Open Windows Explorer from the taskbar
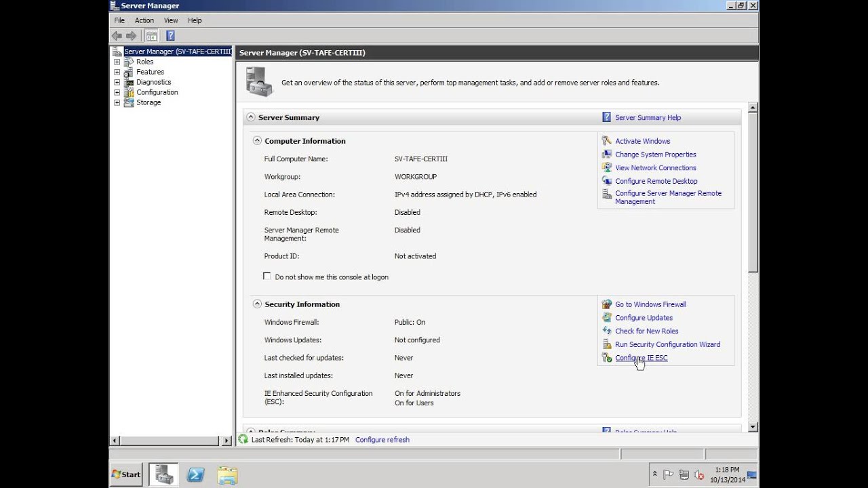The width and height of the screenshot is (868, 488). [x=228, y=474]
